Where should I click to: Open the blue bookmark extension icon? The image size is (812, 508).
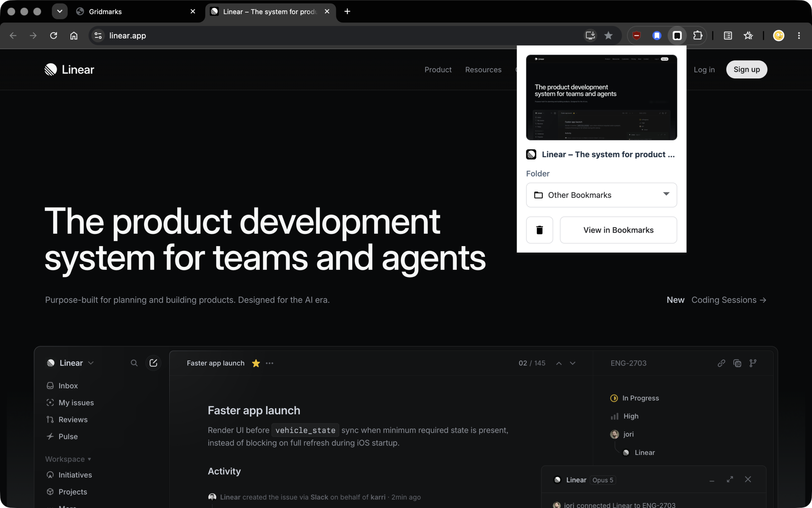pyautogui.click(x=657, y=36)
